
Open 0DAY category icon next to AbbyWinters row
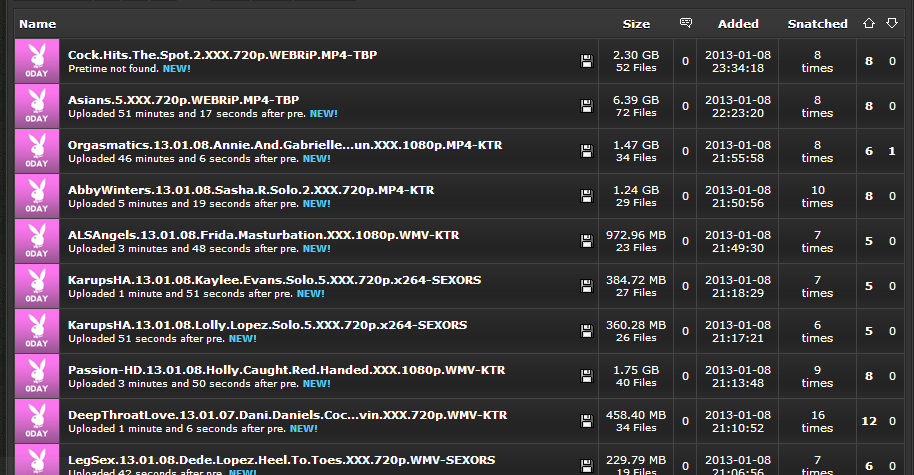point(37,196)
